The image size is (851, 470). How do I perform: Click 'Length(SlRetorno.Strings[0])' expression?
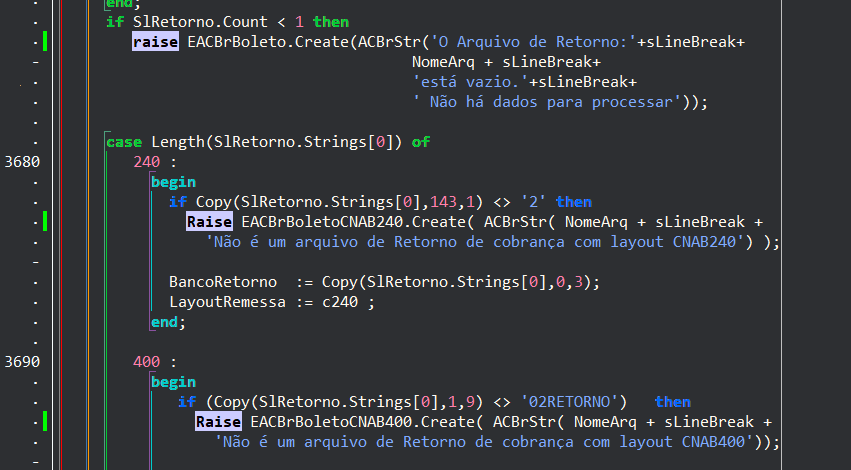point(277,142)
